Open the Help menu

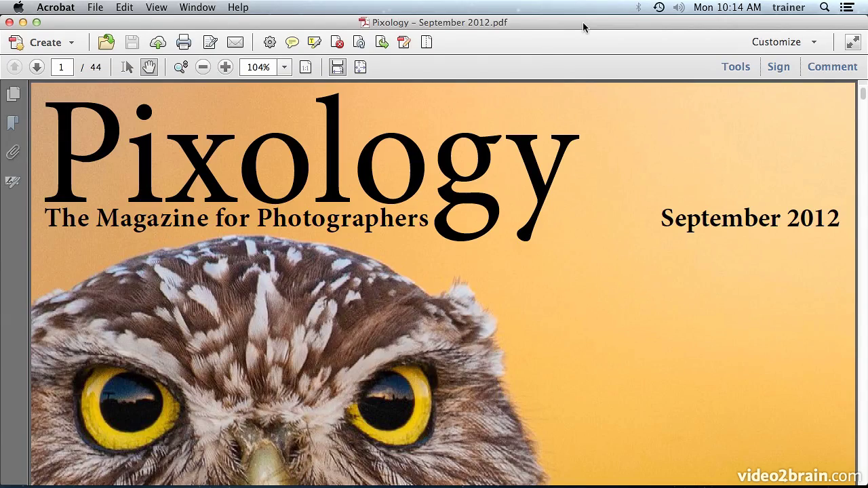(x=238, y=7)
